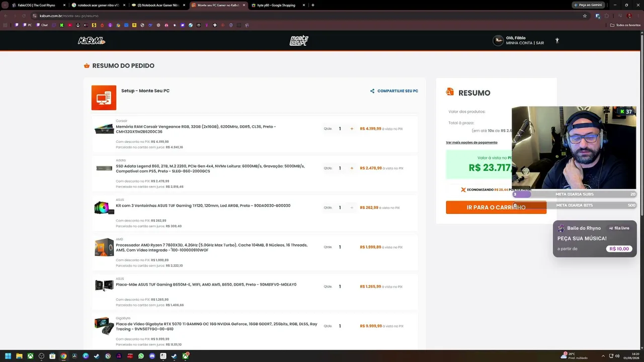Open the Windows Start menu
The height and width of the screenshot is (362, 644).
(8, 356)
